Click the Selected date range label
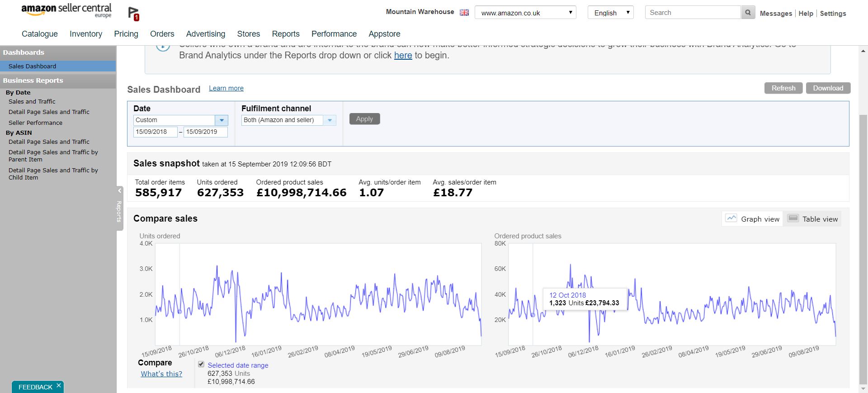Screen dimensions: 868x393 [238, 365]
